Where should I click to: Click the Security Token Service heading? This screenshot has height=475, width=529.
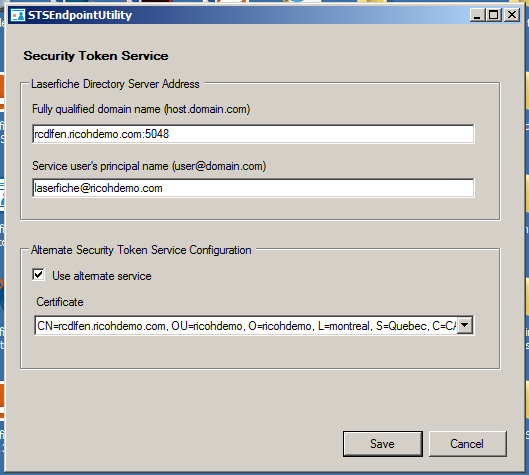(96, 56)
